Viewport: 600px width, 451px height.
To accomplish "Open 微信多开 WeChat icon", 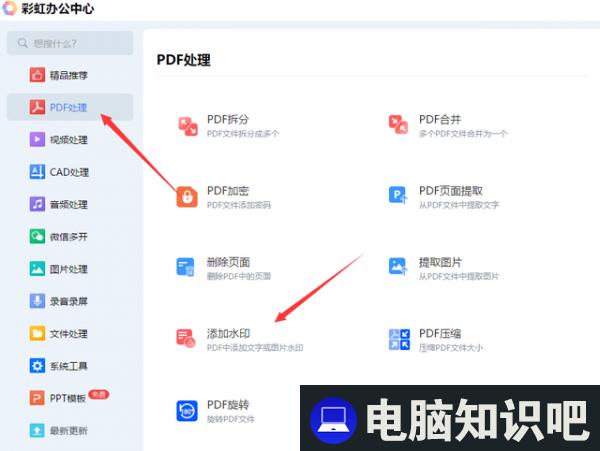I will [x=37, y=236].
